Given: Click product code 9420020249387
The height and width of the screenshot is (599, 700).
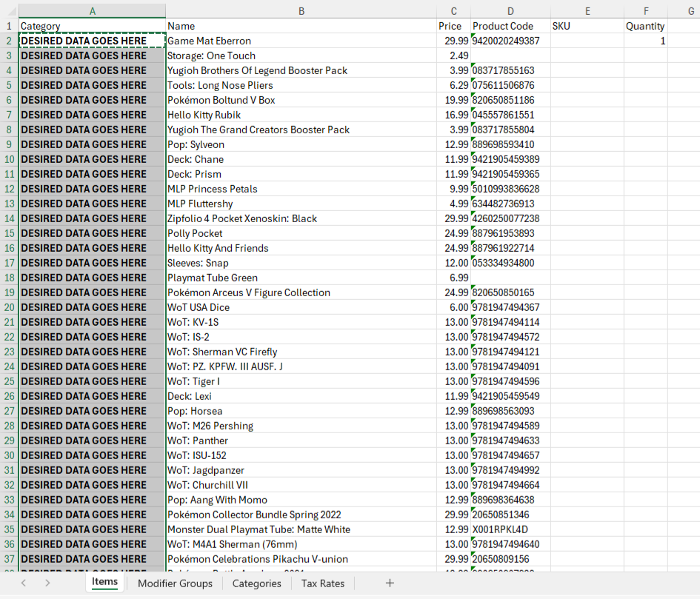Looking at the screenshot, I should coord(510,41).
